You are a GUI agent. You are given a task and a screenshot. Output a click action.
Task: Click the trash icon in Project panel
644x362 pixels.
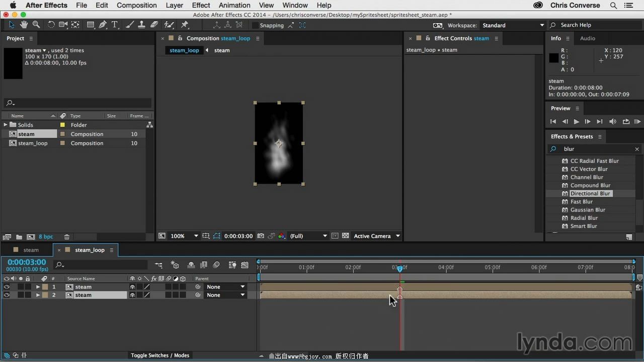point(66,237)
